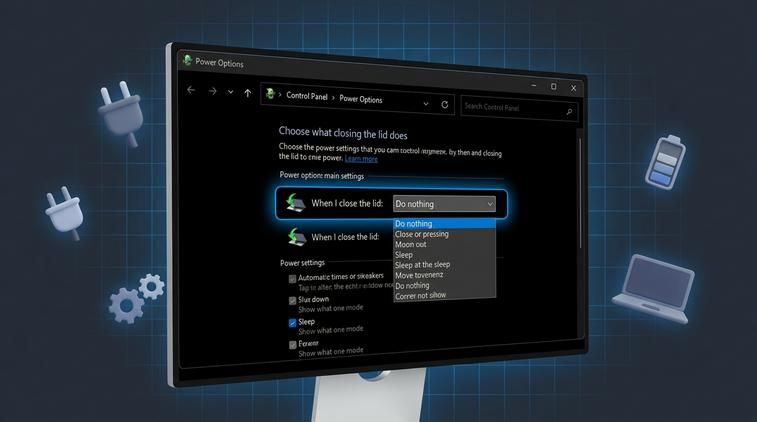Toggle the Slux down checkbox
Image resolution: width=757 pixels, height=422 pixels.
pyautogui.click(x=292, y=301)
